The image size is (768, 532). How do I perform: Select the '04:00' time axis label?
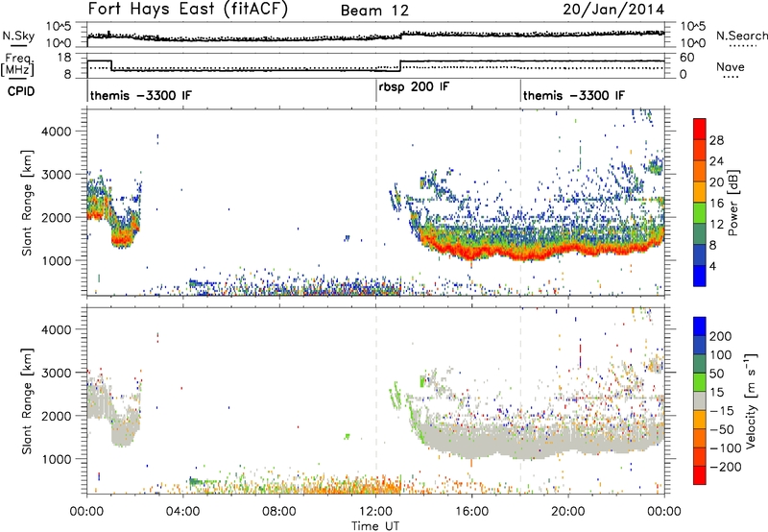182,512
